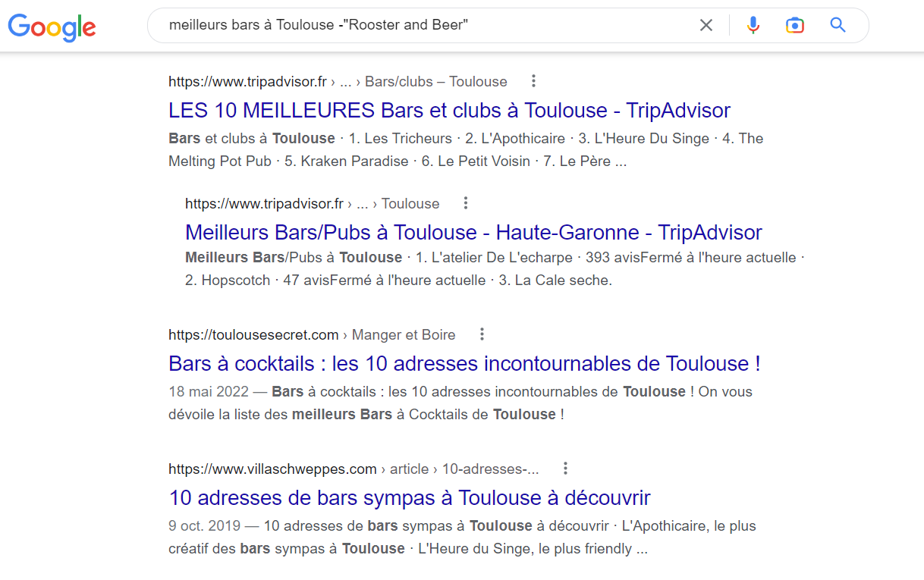Screen dimensions: 924x580
Task: Click the Bars/clubs – Toulouse breadcrumb chevron
Action: (357, 81)
